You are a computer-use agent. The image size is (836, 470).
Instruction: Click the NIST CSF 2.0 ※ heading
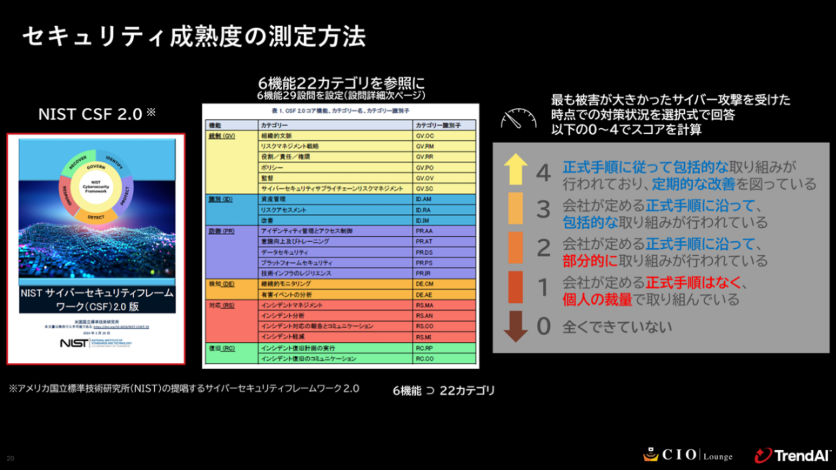[x=97, y=114]
